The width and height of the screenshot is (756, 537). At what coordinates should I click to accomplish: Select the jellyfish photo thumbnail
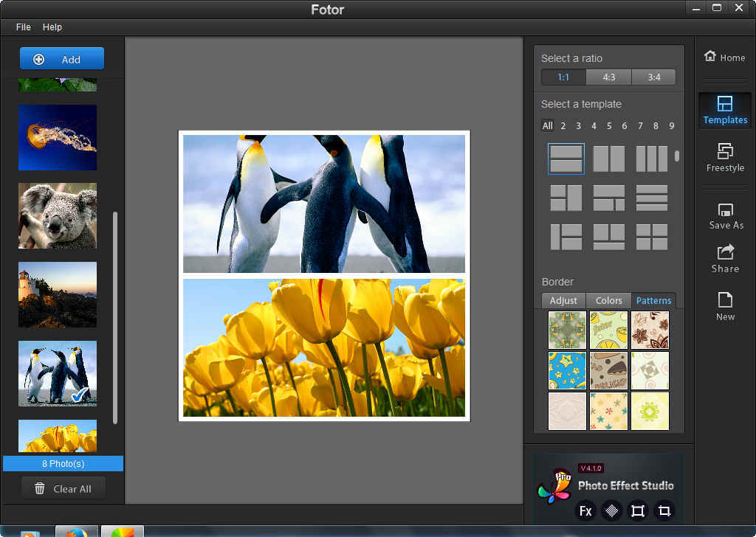point(58,137)
